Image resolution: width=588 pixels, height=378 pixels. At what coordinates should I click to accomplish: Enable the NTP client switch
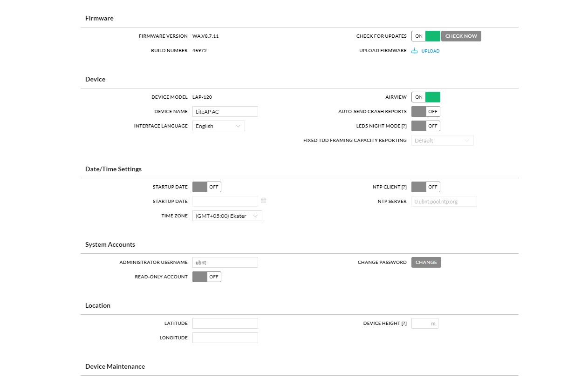[x=425, y=187]
